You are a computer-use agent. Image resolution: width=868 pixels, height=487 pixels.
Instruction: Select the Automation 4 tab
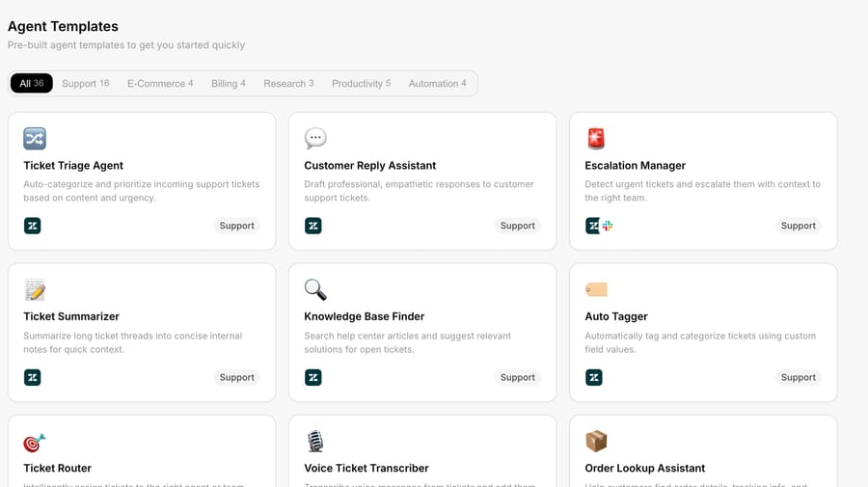tap(437, 83)
